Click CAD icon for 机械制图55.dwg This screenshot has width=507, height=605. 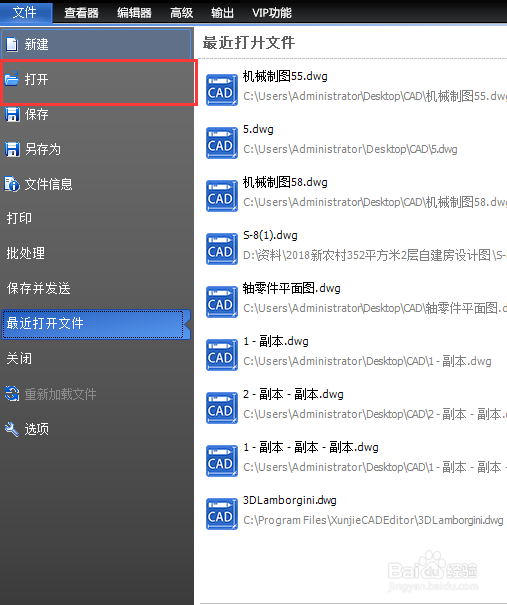[x=221, y=90]
